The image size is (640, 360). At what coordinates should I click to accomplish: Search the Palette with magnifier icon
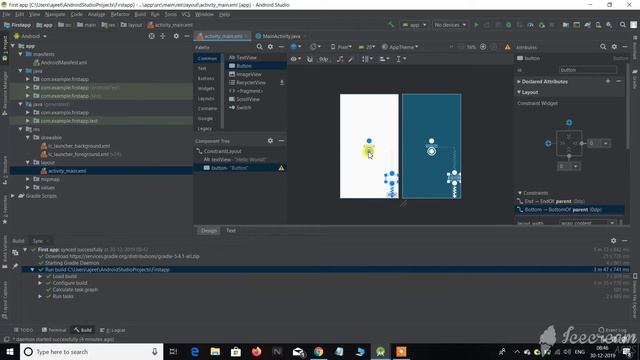(259, 47)
